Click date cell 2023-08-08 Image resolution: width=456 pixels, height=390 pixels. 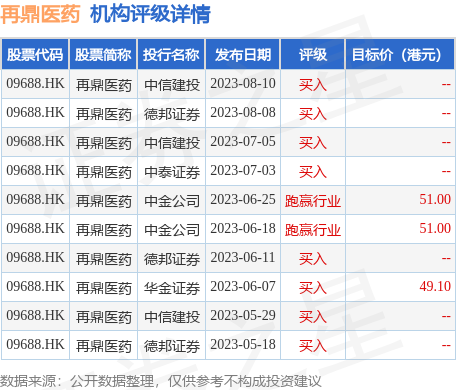243,112
